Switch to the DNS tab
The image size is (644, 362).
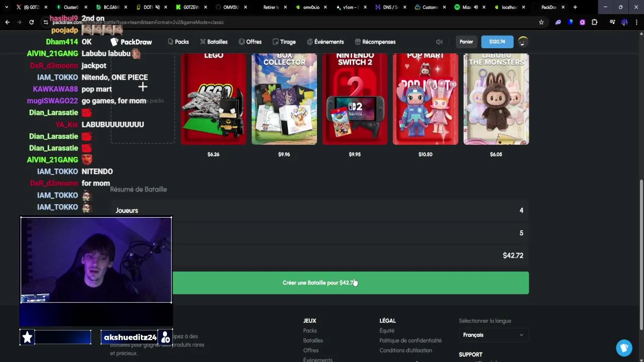click(390, 7)
